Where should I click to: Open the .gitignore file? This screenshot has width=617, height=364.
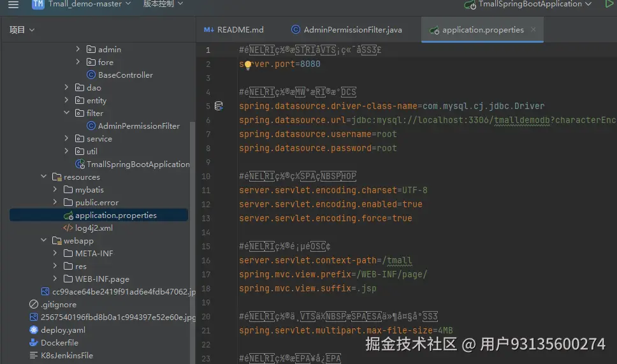coord(58,304)
